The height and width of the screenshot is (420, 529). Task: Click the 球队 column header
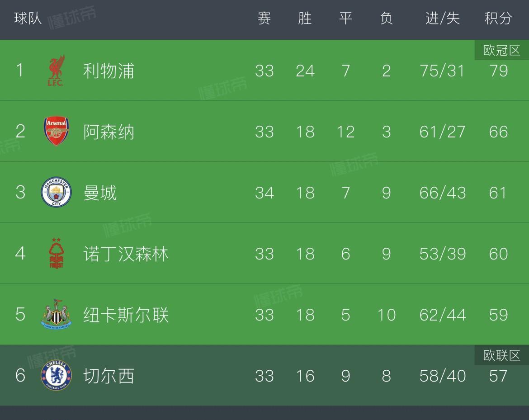click(x=28, y=18)
